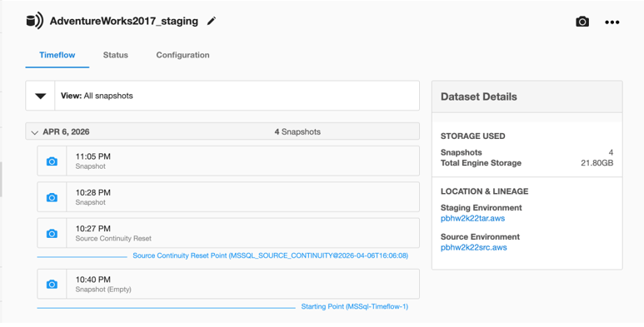Click the Starting Point (MSSql-Timeflow-1) marker
644x327 pixels.
click(354, 306)
